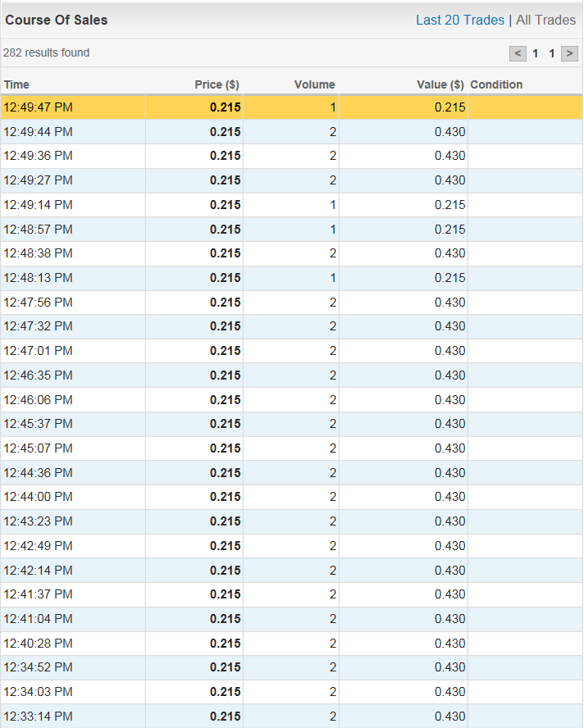Sort by the Time column header
584x728 pixels.
16,84
